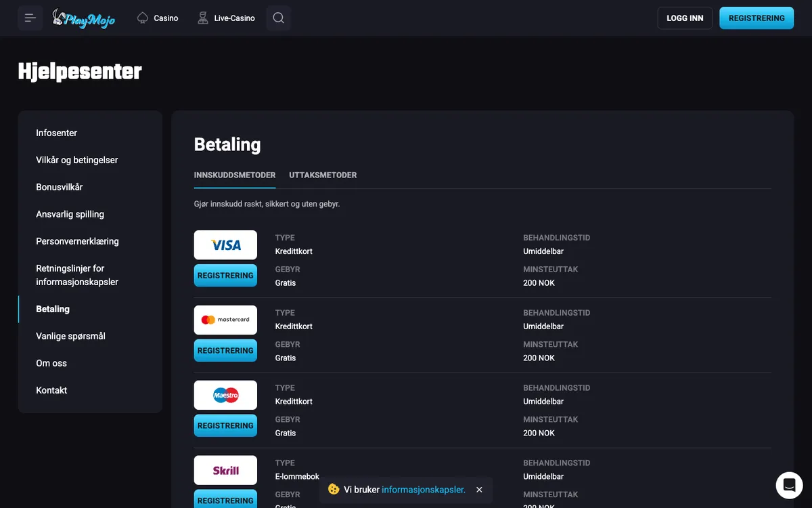This screenshot has width=812, height=508.
Task: Click REGISTRERING under Visa
Action: 225,276
